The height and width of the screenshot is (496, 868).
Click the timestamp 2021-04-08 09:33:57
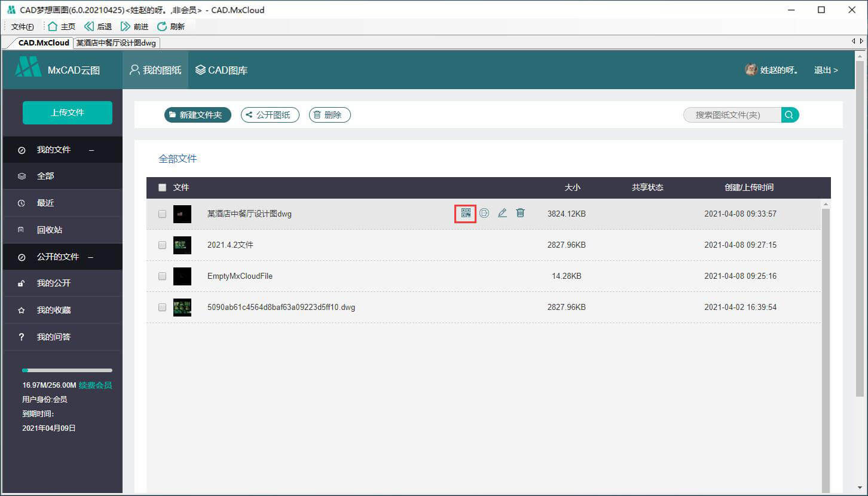(740, 214)
